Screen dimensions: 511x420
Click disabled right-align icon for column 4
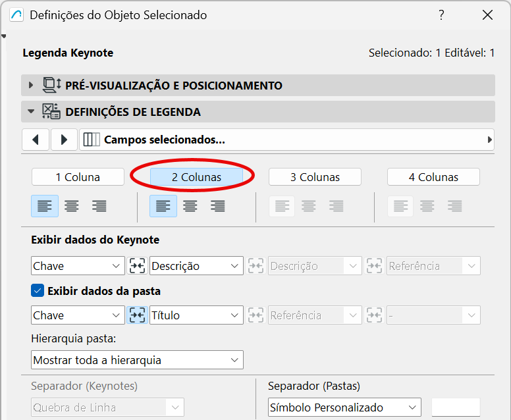[x=454, y=206]
